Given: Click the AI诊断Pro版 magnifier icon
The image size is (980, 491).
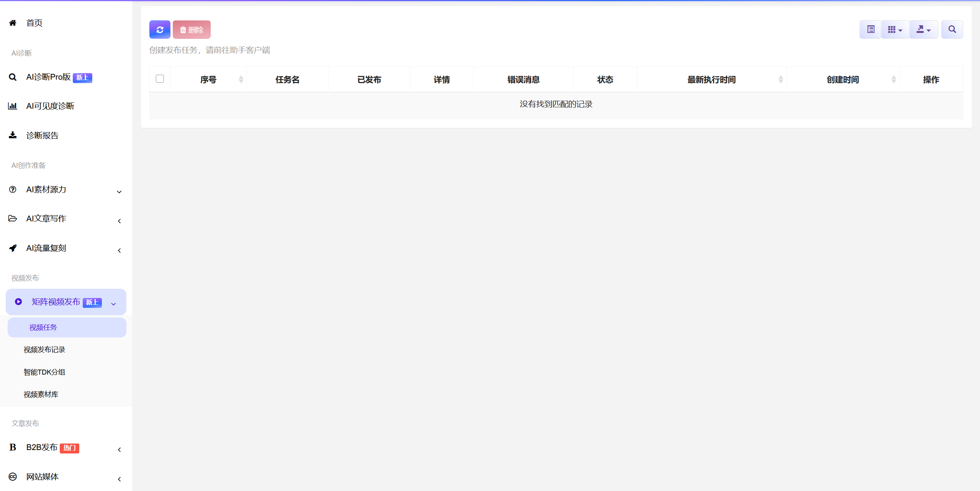Looking at the screenshot, I should [13, 77].
